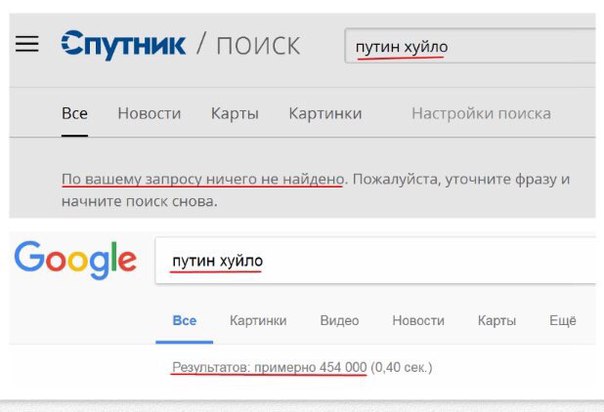Switch to Карты tab in Google results

click(x=497, y=321)
